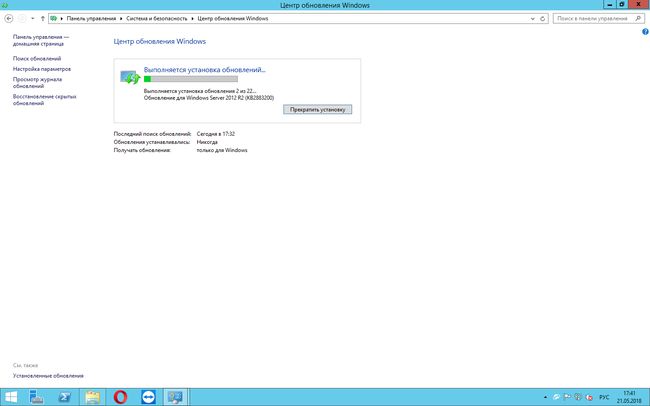
Task: Open 'Установленные обновления' link
Action: [x=48, y=376]
